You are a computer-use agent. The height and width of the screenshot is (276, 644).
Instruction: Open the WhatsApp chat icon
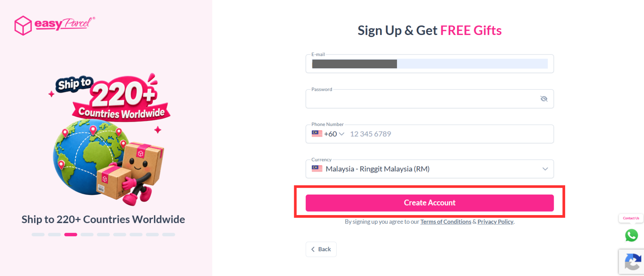(631, 235)
